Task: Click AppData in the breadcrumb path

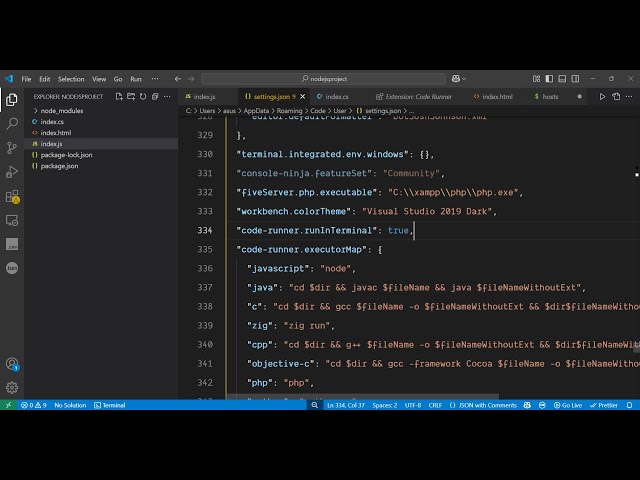Action: pos(256,111)
